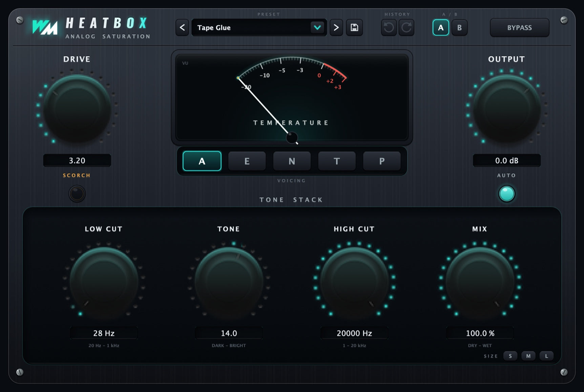Image resolution: width=584 pixels, height=392 pixels.
Task: Enable the Scorch button under Drive
Action: click(77, 194)
